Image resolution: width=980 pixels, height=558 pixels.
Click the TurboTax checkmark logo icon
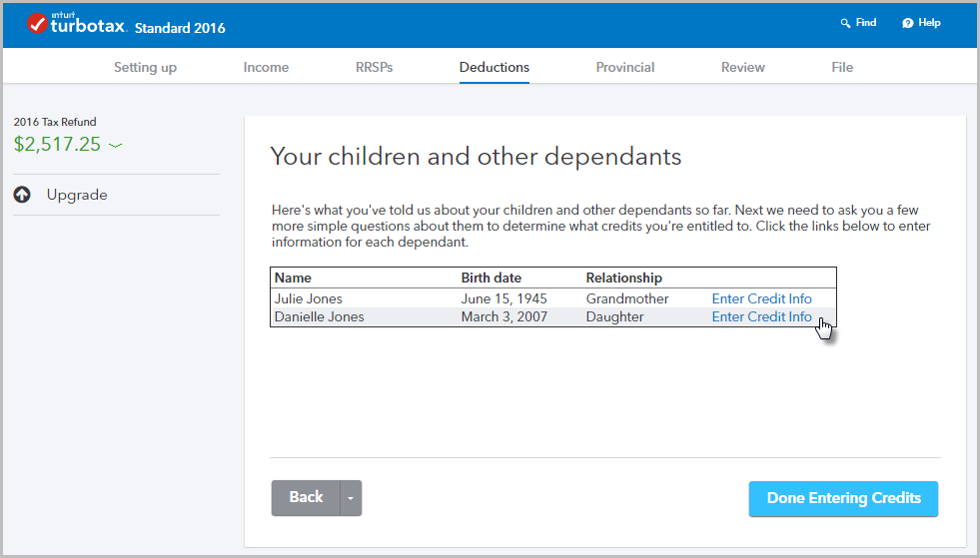click(x=37, y=23)
